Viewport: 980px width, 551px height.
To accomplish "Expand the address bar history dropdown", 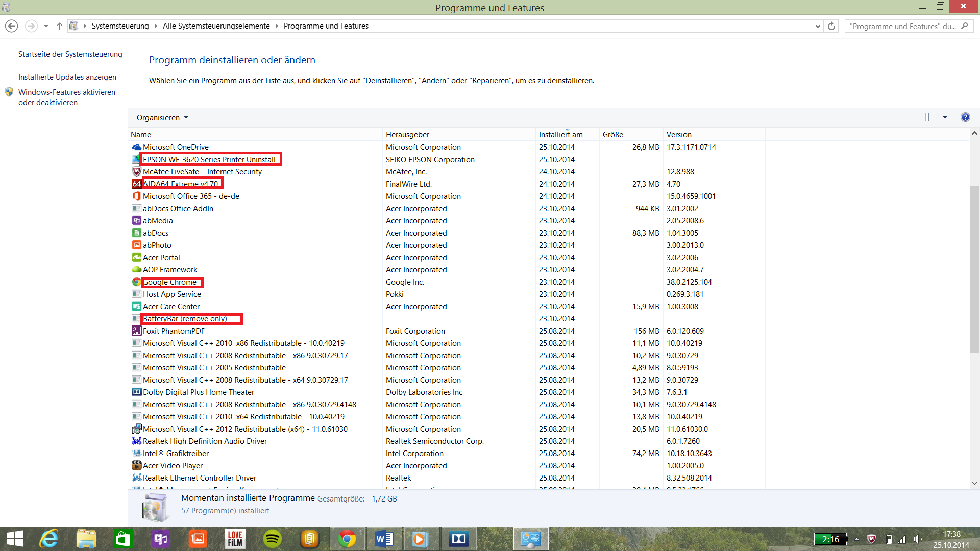I will (818, 26).
